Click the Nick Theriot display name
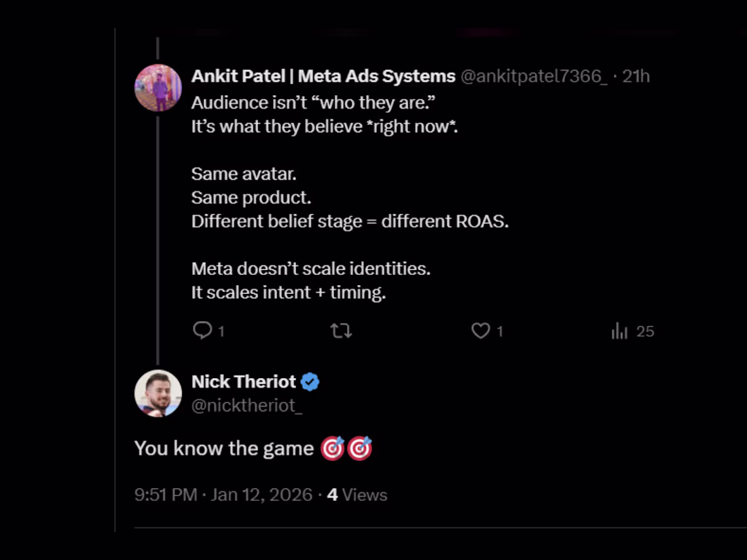Viewport: 747px width, 560px height. click(x=244, y=382)
